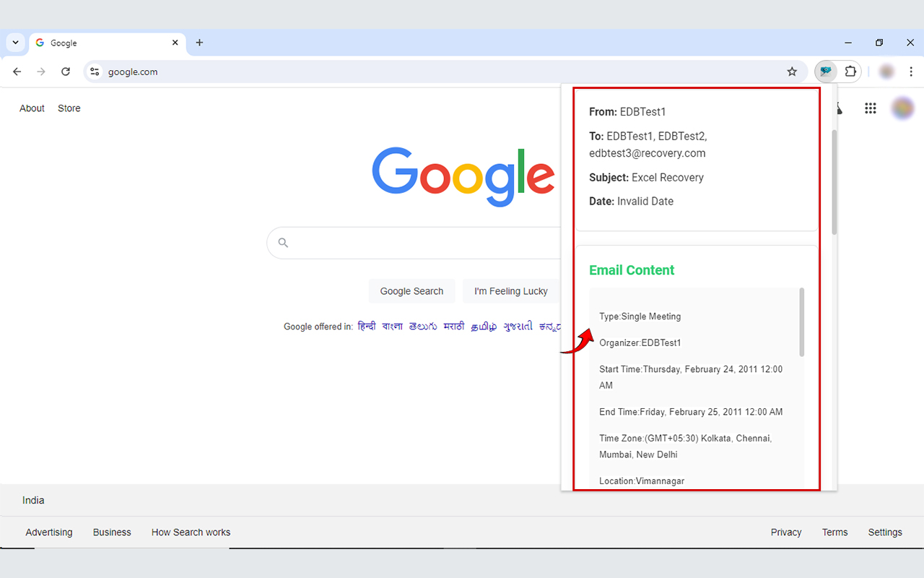Screen dimensions: 924x578
Task: Bookmark the page using the star icon
Action: (792, 72)
